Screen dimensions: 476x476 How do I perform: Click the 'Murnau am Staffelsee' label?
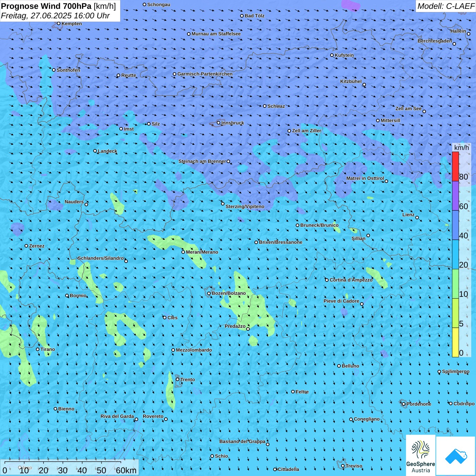(216, 34)
